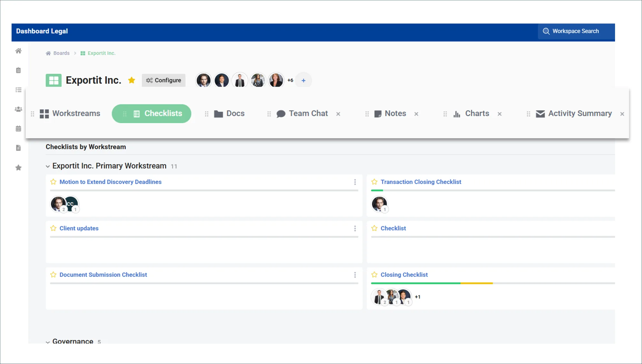Collapse the Exportit Inc. Primary Workstream section
Image resolution: width=642 pixels, height=364 pixels.
(48, 166)
